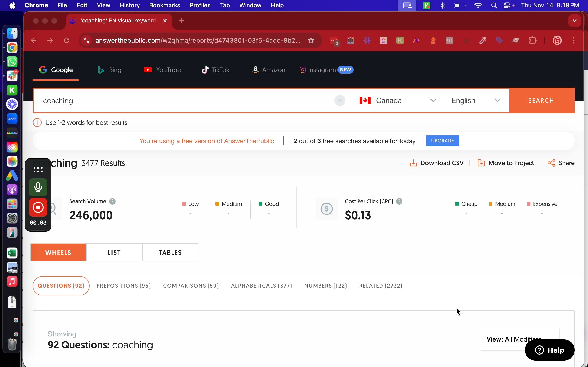Image resolution: width=588 pixels, height=367 pixels.
Task: Mute microphone in recording widget
Action: (38, 187)
